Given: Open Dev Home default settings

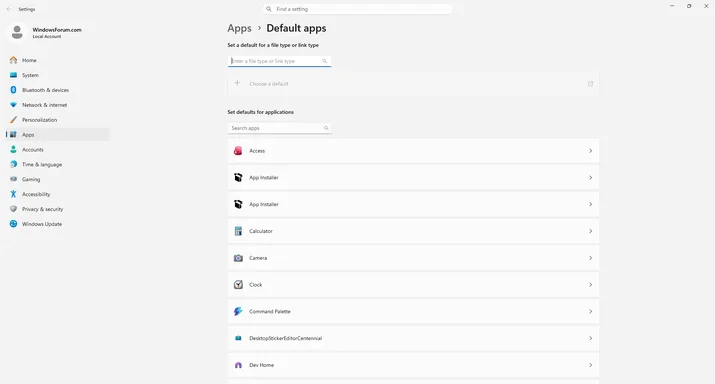Looking at the screenshot, I should coord(413,365).
